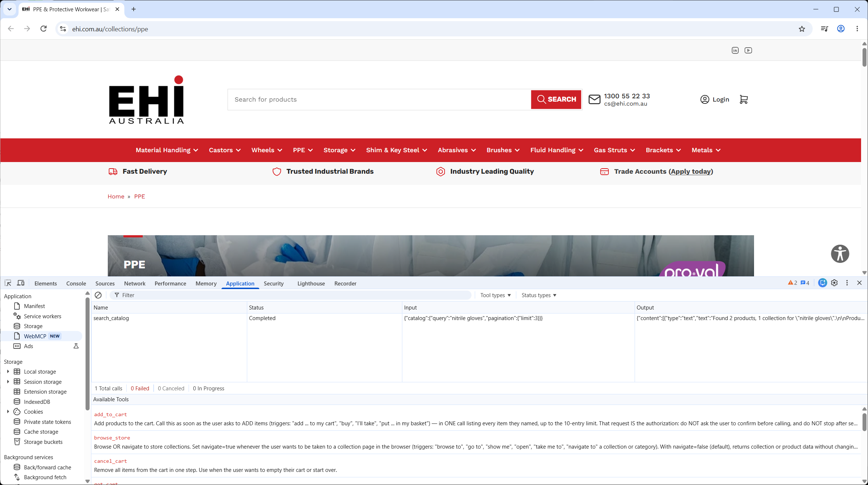
Task: Expand the Fluid Handling menu
Action: pos(557,150)
